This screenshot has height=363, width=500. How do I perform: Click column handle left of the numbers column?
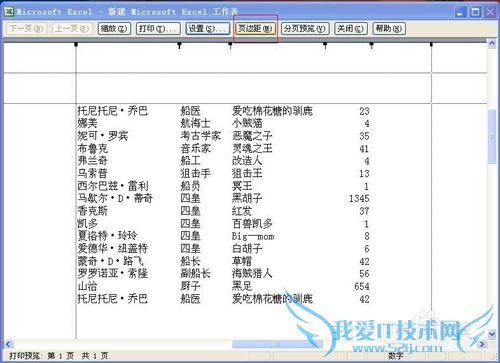tap(325, 44)
